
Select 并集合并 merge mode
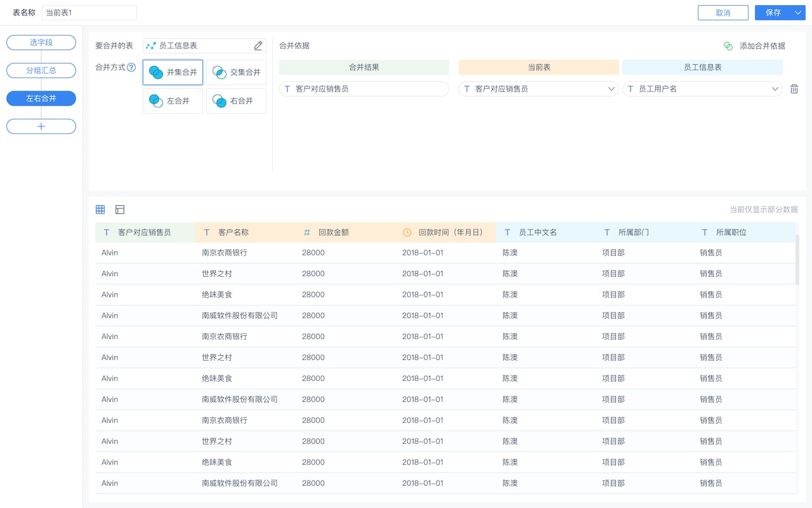173,72
